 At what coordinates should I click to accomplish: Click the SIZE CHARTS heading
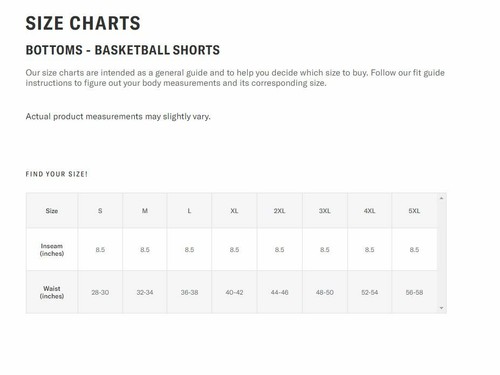[83, 23]
